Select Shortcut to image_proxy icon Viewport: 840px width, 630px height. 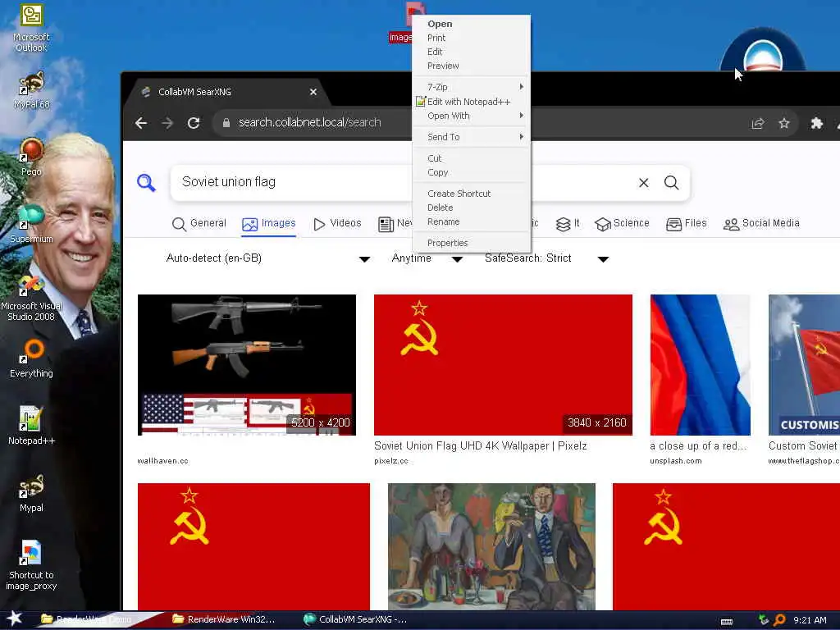(x=31, y=564)
